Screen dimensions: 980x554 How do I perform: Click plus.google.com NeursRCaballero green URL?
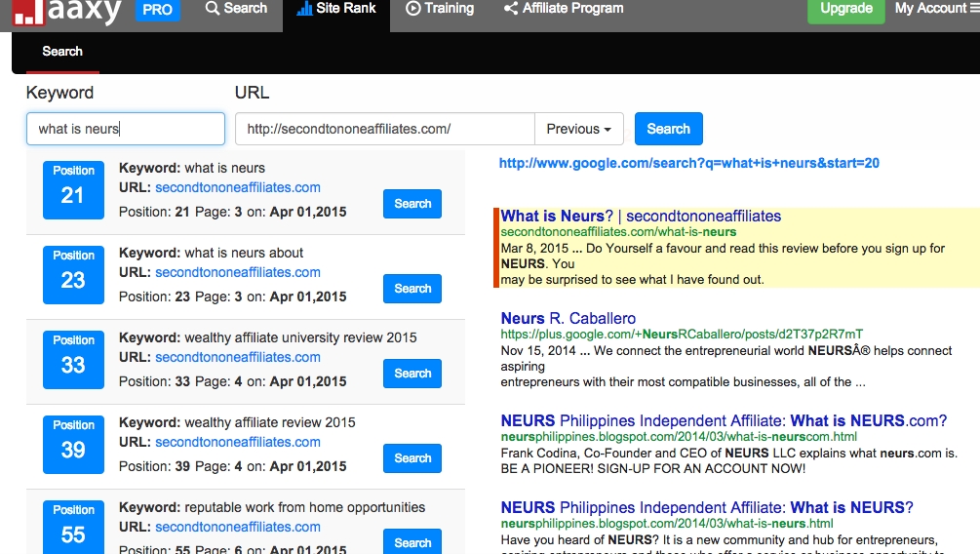[x=682, y=335]
